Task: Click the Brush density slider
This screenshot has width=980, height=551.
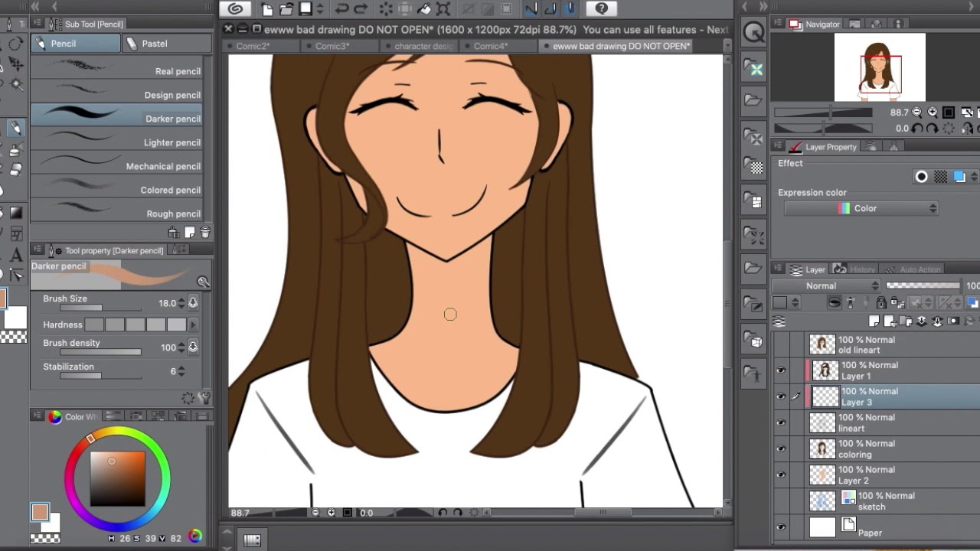Action: pyautogui.click(x=101, y=352)
